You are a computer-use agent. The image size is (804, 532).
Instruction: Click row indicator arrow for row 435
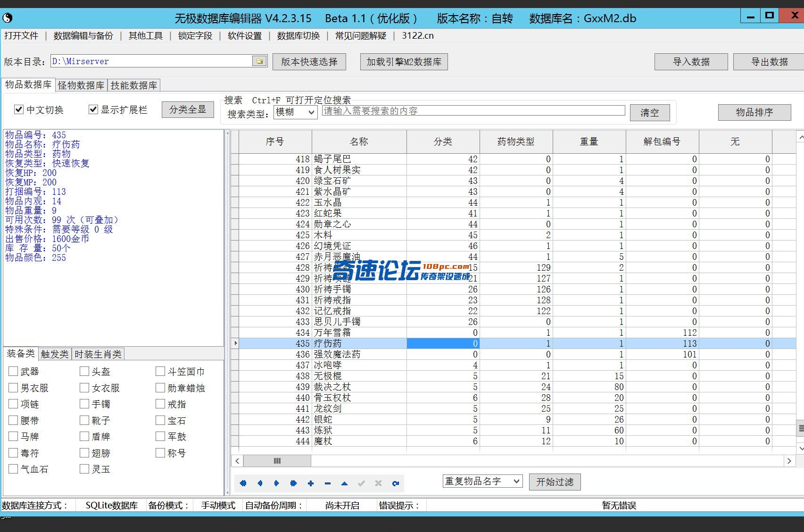pyautogui.click(x=235, y=343)
